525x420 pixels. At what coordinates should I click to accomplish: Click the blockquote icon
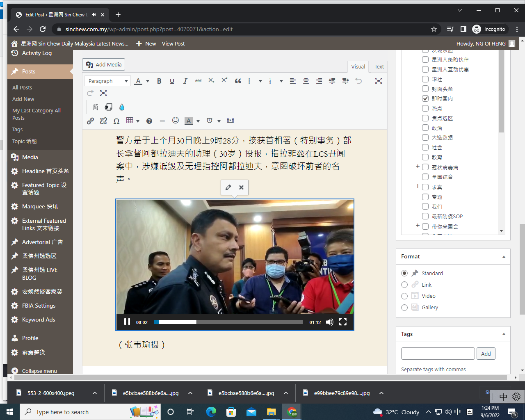point(238,81)
